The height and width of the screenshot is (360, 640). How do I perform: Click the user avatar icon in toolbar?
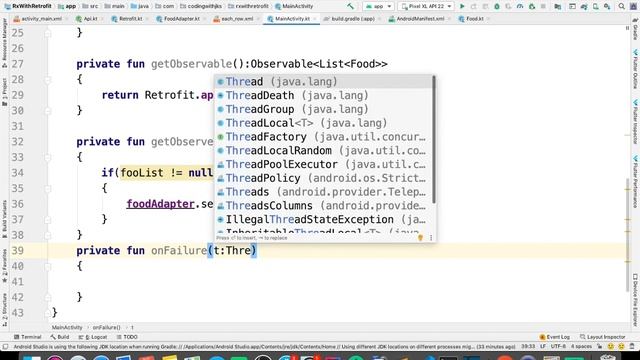[x=633, y=7]
